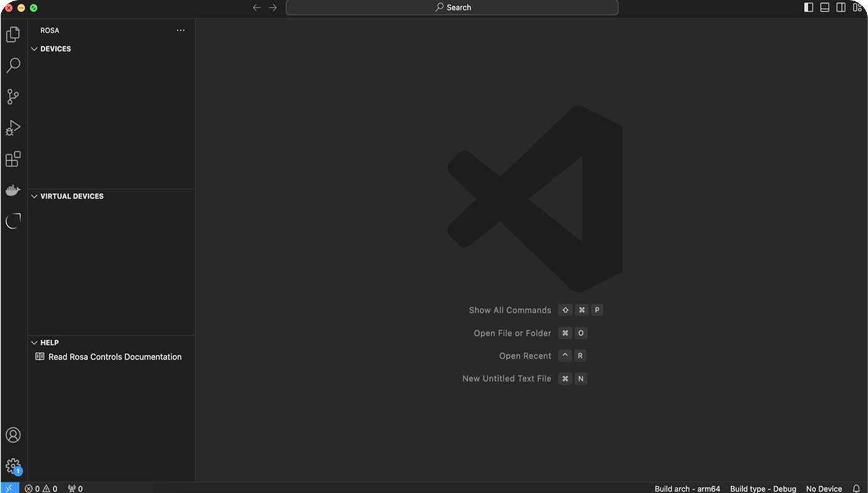Open the Customize Layout icon
This screenshot has width=868, height=493.
coord(858,7)
